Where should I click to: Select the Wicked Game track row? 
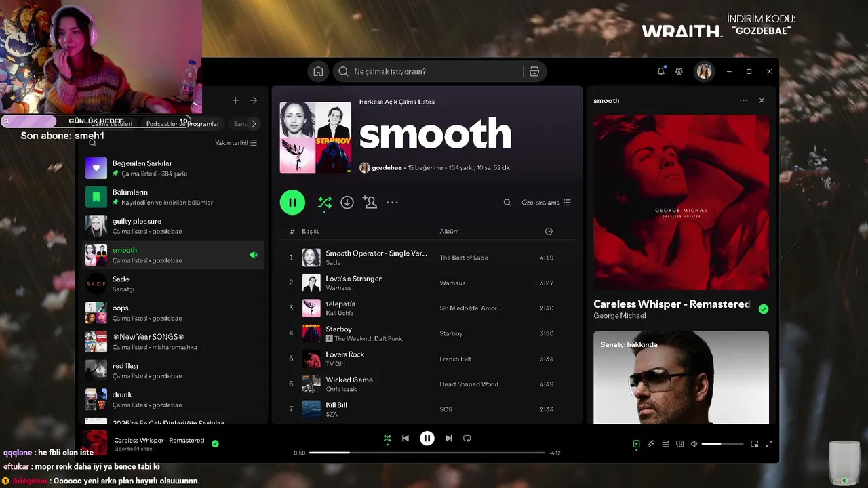pos(428,384)
